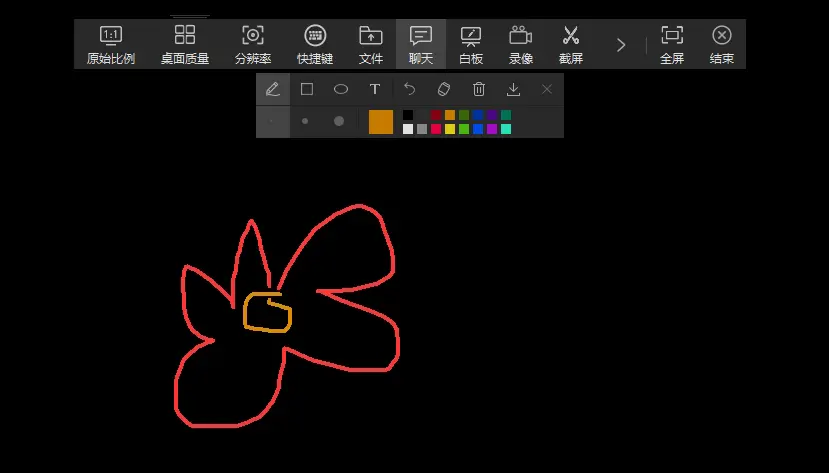
Task: Close the whiteboard drawing toolbar
Action: tap(547, 89)
